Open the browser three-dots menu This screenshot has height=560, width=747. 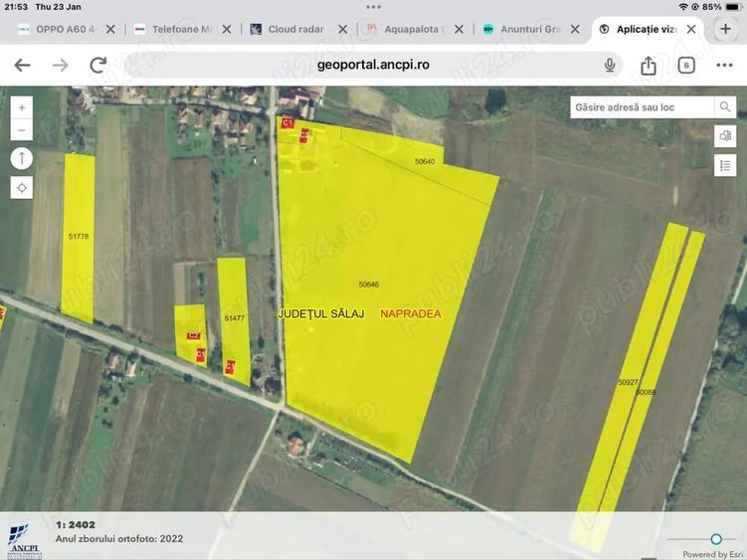[724, 65]
